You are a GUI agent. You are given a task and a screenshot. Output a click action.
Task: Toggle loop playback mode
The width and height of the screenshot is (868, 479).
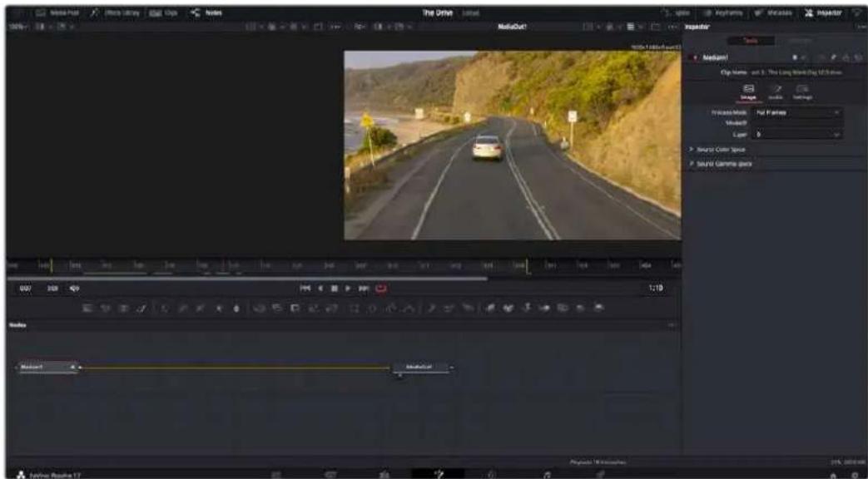click(x=381, y=289)
